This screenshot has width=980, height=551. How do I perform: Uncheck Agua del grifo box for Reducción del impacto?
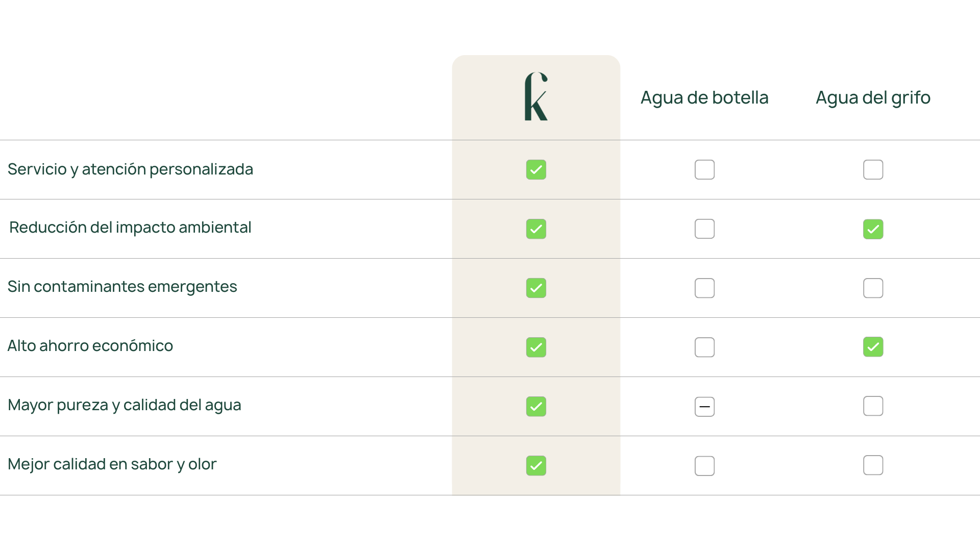click(873, 229)
